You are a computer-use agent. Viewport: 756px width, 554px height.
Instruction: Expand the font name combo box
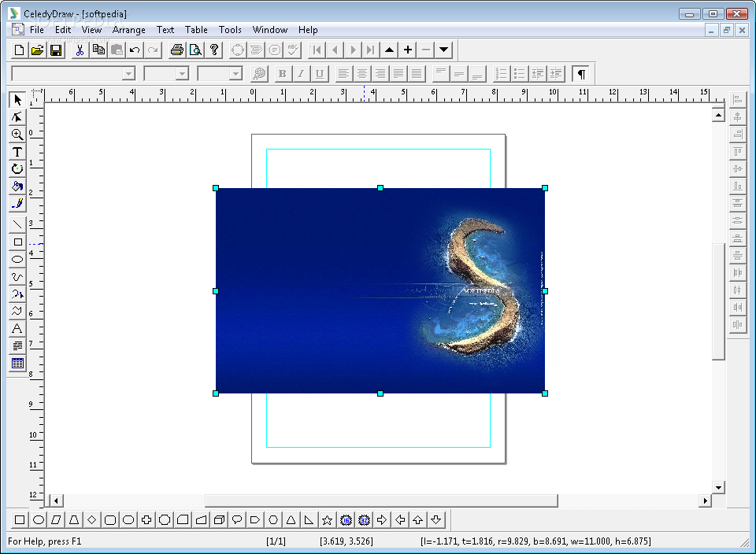pos(128,74)
